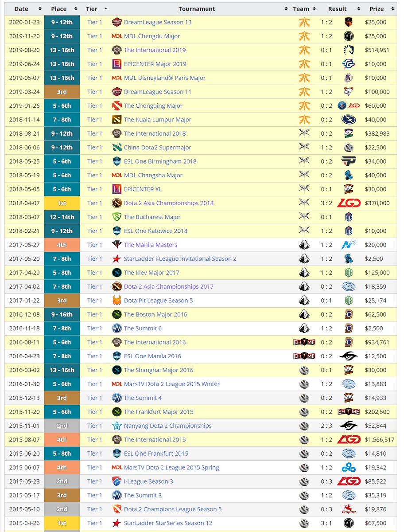The height and width of the screenshot is (532, 419).
Task: Click Dota Pit League Season 5 icon
Action: click(x=116, y=301)
